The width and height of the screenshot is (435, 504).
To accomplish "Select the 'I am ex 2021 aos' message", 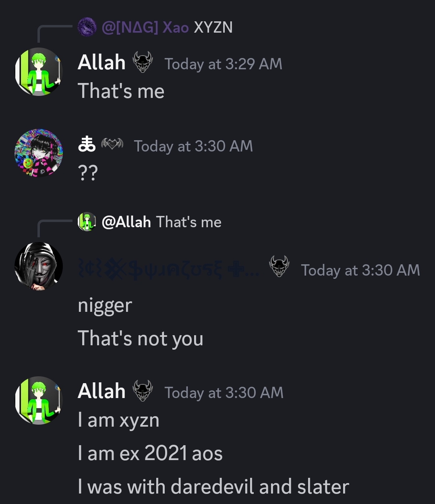I will coord(150,454).
